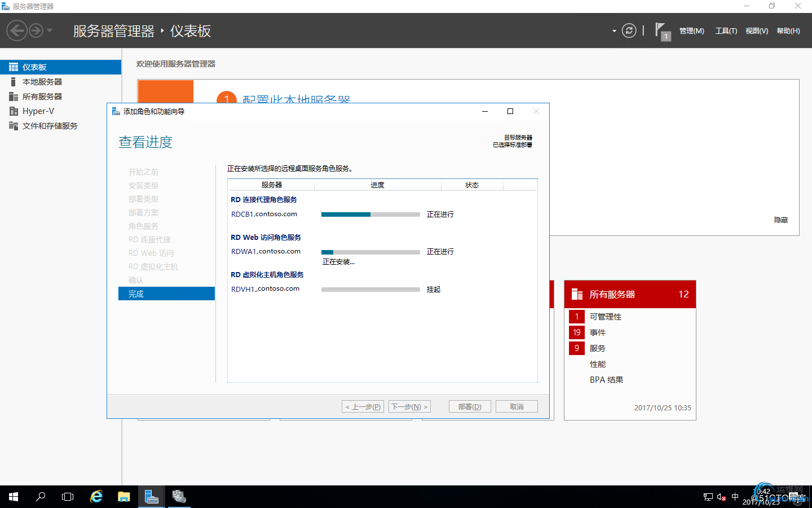Click RD 连接代理角色服务 heading
812x508 pixels.
point(264,199)
